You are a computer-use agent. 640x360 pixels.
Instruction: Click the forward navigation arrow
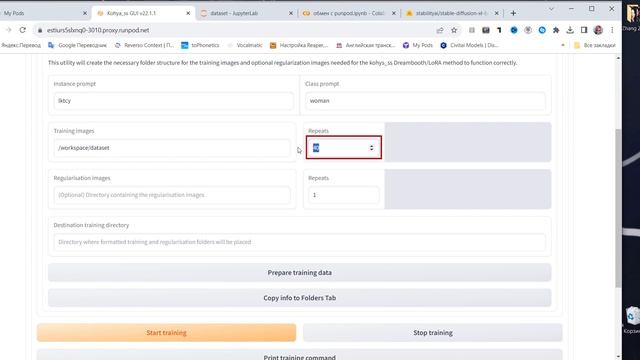[8, 30]
